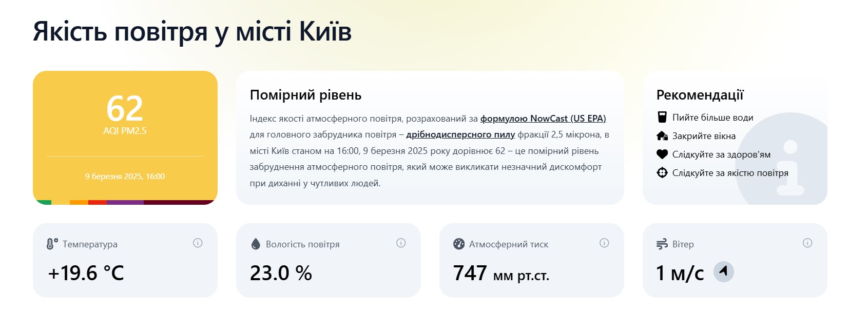This screenshot has width=868, height=312.
Task: Click the wind lines icon beside Вітер
Action: tap(662, 244)
